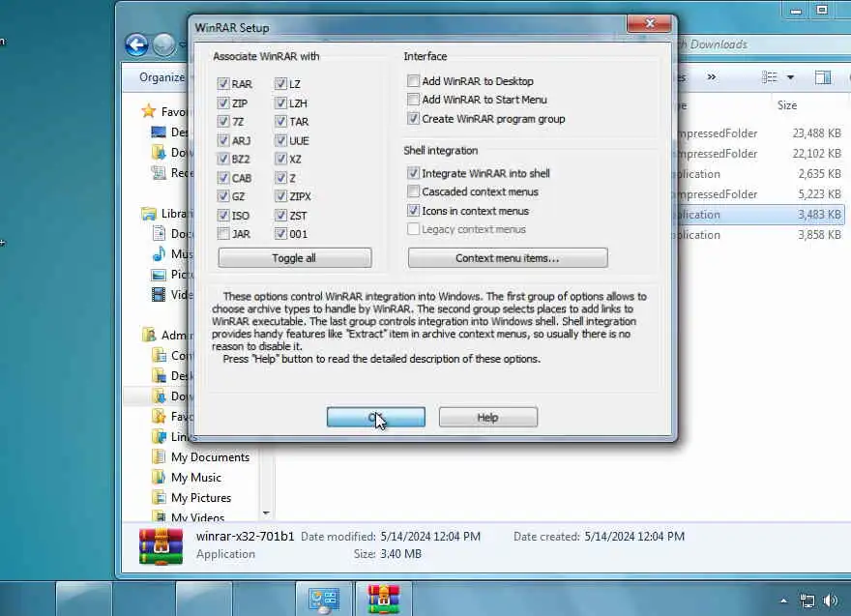The height and width of the screenshot is (616, 851).
Task: Open Music library icon
Action: (x=159, y=253)
